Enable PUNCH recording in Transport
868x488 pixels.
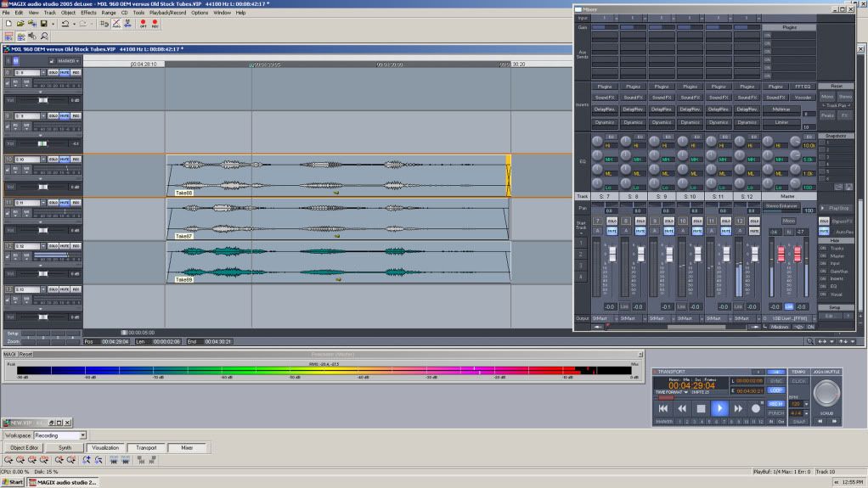coord(775,412)
